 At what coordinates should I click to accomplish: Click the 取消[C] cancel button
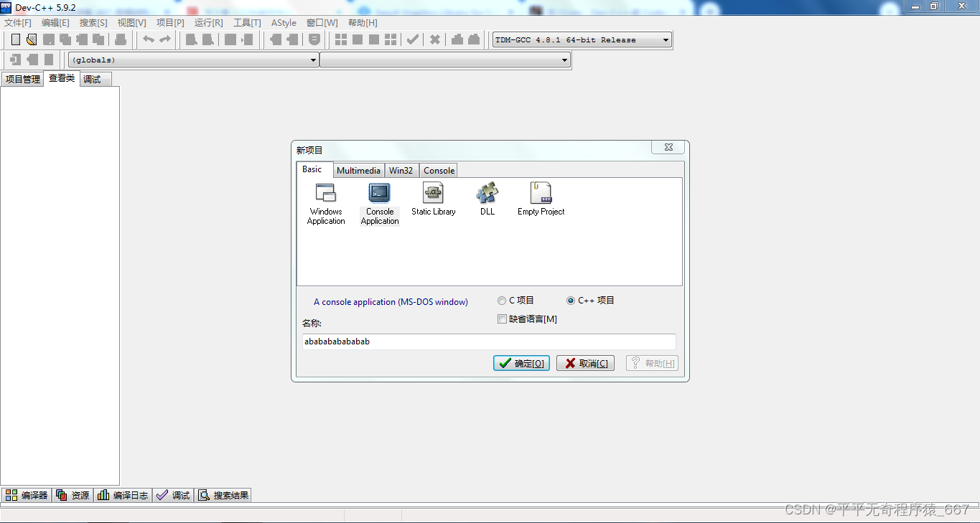coord(585,363)
